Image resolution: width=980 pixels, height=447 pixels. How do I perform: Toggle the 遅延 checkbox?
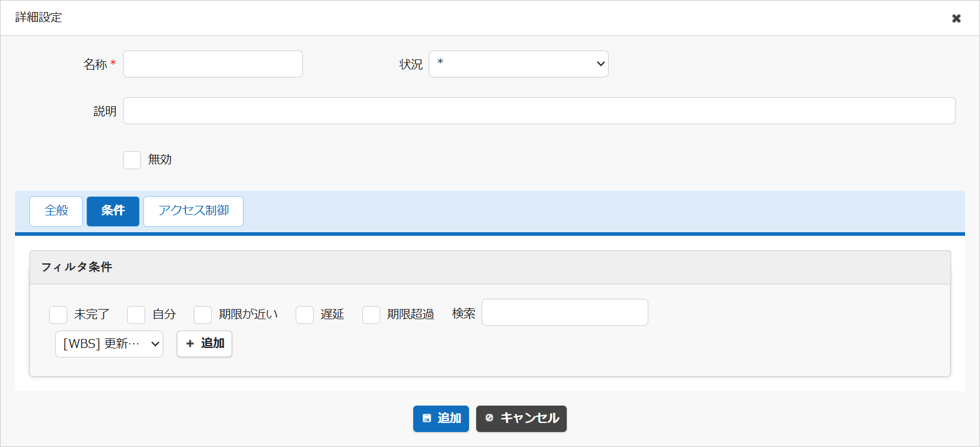305,315
